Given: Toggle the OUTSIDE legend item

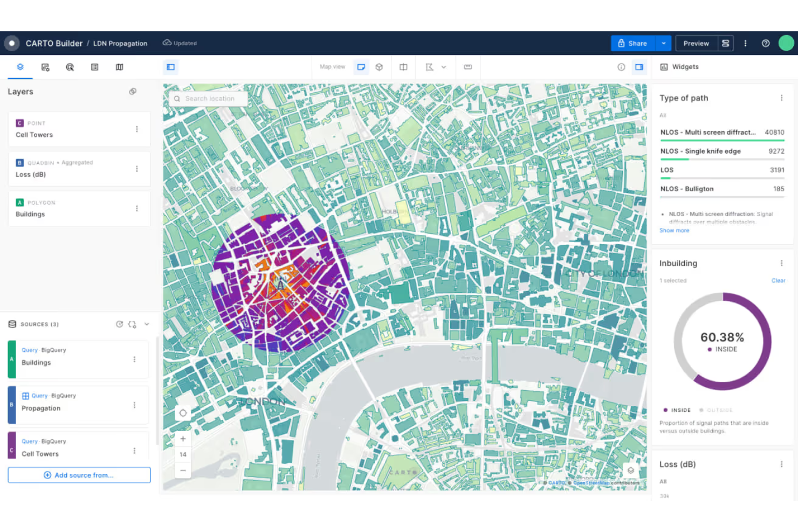Looking at the screenshot, I should tap(716, 410).
